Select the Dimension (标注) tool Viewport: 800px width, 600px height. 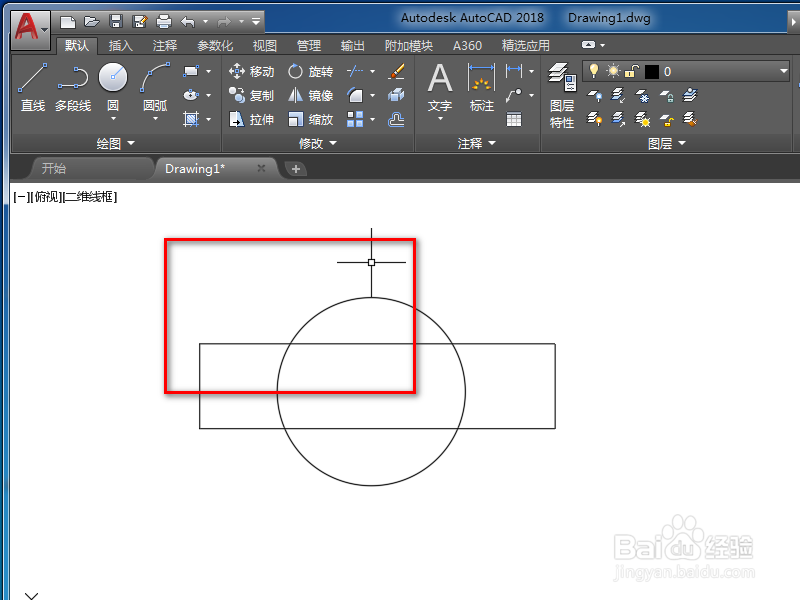tap(481, 87)
